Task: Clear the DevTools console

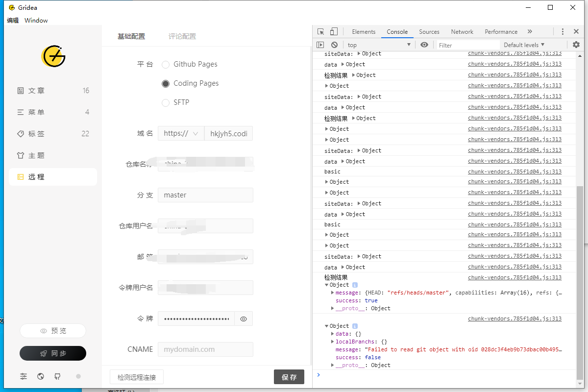Action: coord(334,45)
